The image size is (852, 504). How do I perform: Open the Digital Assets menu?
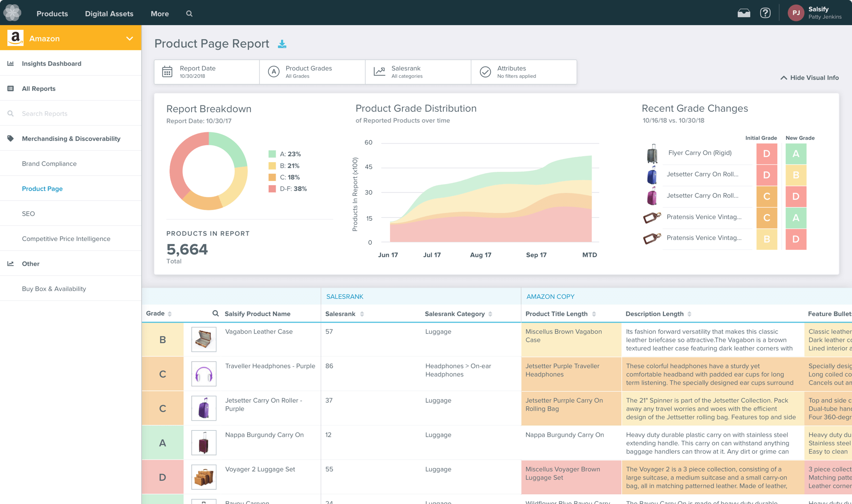click(109, 14)
